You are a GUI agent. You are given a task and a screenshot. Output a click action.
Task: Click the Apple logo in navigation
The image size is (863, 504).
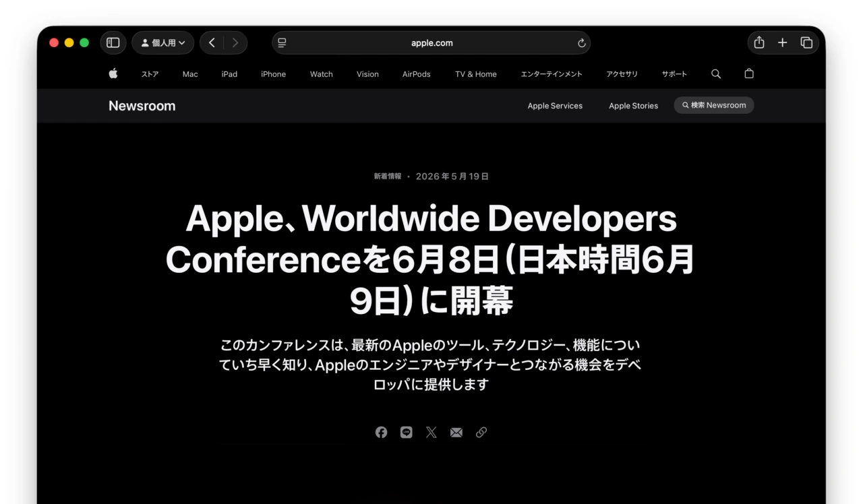tap(113, 73)
